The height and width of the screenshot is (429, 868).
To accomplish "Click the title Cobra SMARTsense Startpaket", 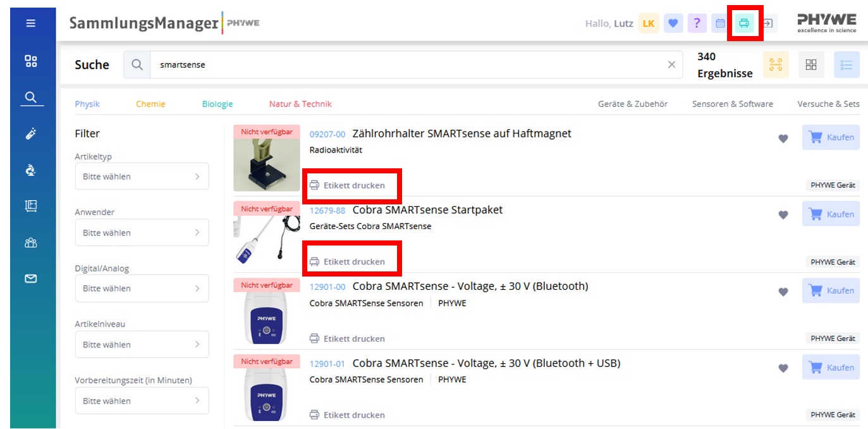I will click(427, 210).
